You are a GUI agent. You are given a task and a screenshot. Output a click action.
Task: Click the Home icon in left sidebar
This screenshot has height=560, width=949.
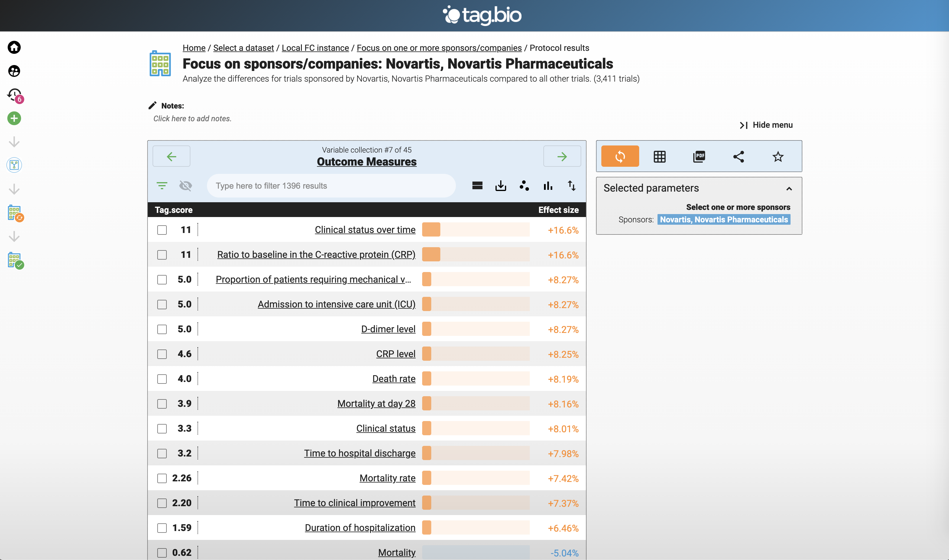click(14, 48)
